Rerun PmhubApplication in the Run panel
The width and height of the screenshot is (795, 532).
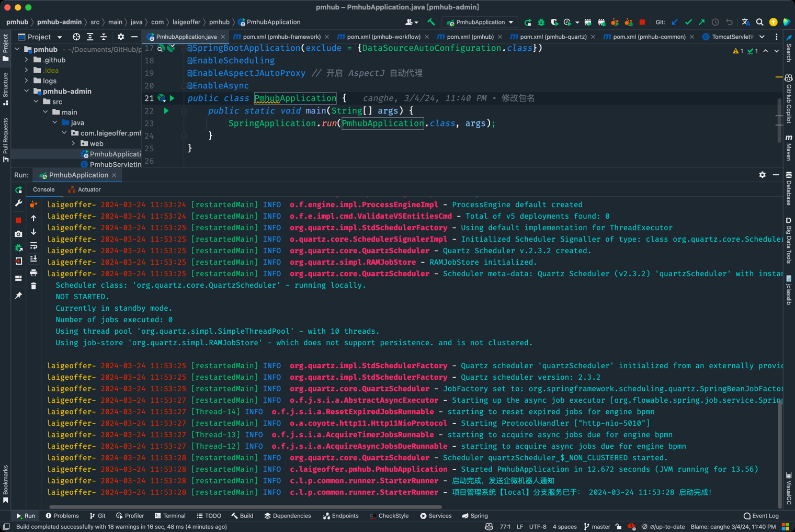coord(18,190)
